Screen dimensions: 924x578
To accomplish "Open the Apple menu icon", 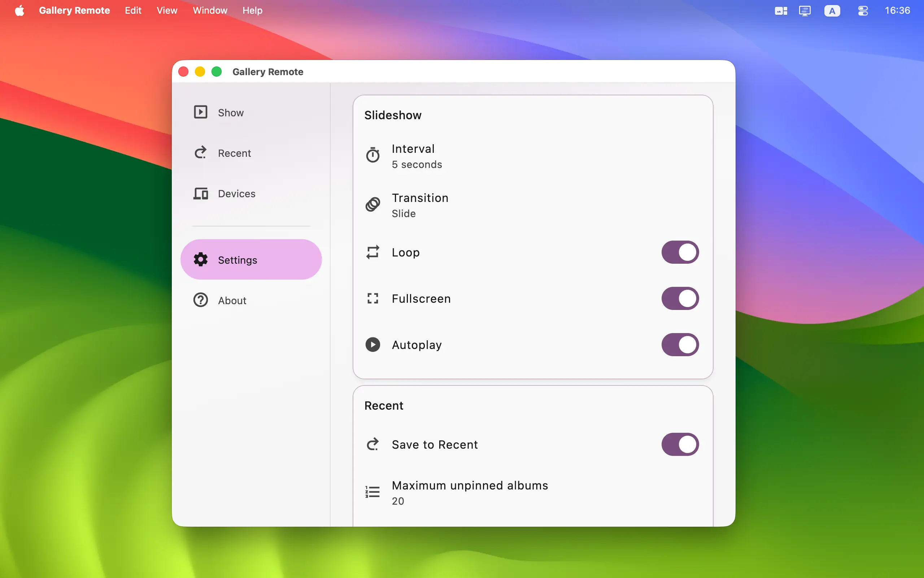I will click(19, 10).
